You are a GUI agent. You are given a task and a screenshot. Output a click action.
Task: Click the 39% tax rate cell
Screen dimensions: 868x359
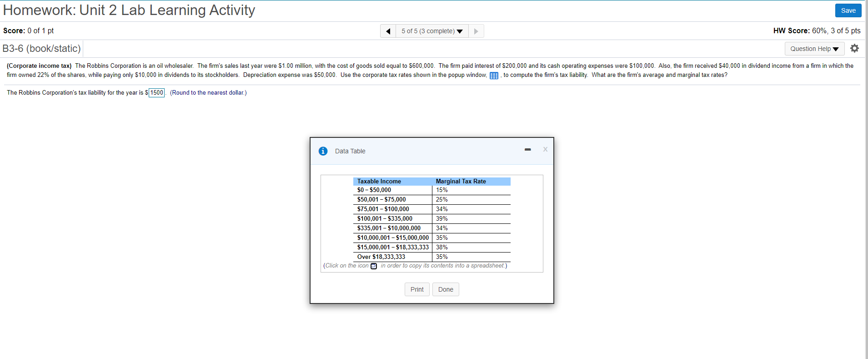point(472,219)
